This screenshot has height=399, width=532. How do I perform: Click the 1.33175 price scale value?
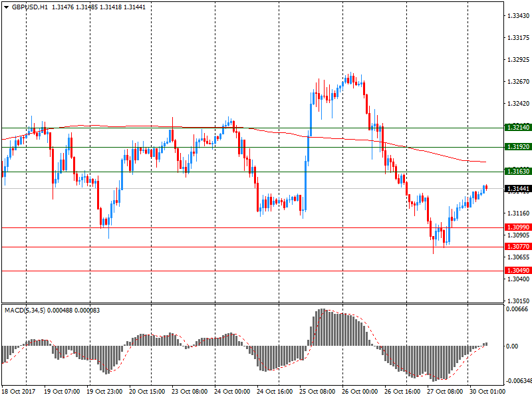(x=518, y=38)
